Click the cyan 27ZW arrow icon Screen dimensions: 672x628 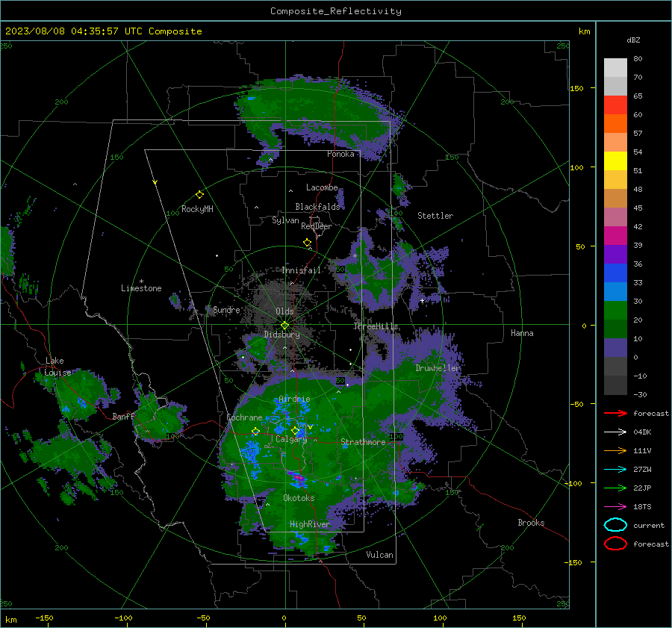click(x=615, y=470)
